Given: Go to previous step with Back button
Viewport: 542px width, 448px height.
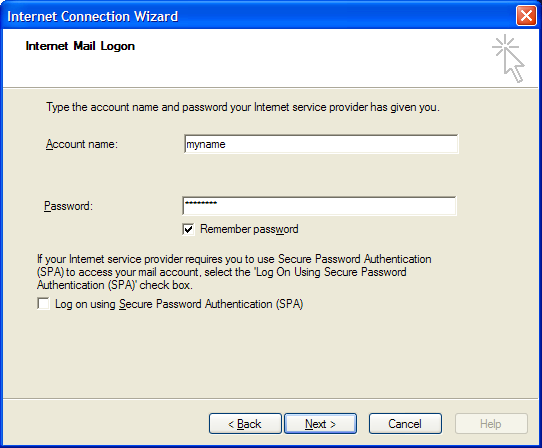Looking at the screenshot, I should [245, 423].
